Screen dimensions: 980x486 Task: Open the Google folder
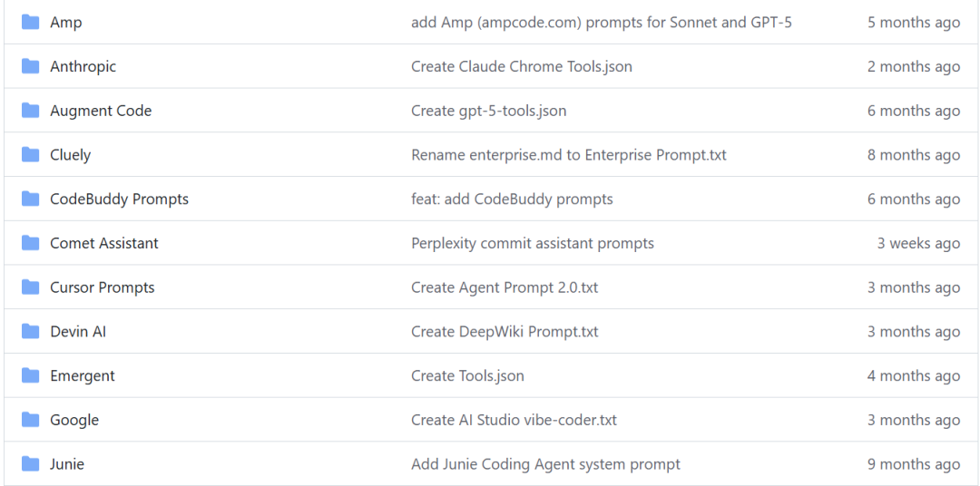coord(74,420)
